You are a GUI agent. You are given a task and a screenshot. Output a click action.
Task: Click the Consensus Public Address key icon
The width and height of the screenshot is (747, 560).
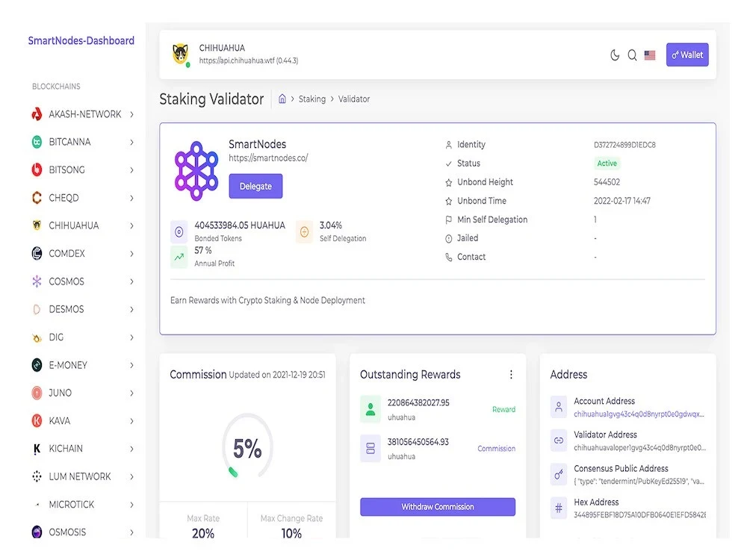tap(558, 474)
